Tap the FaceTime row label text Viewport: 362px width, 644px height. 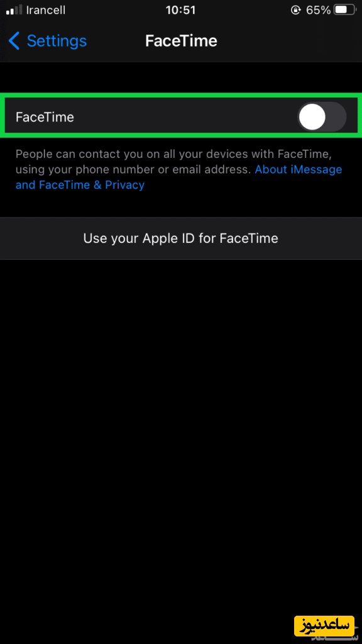(45, 117)
